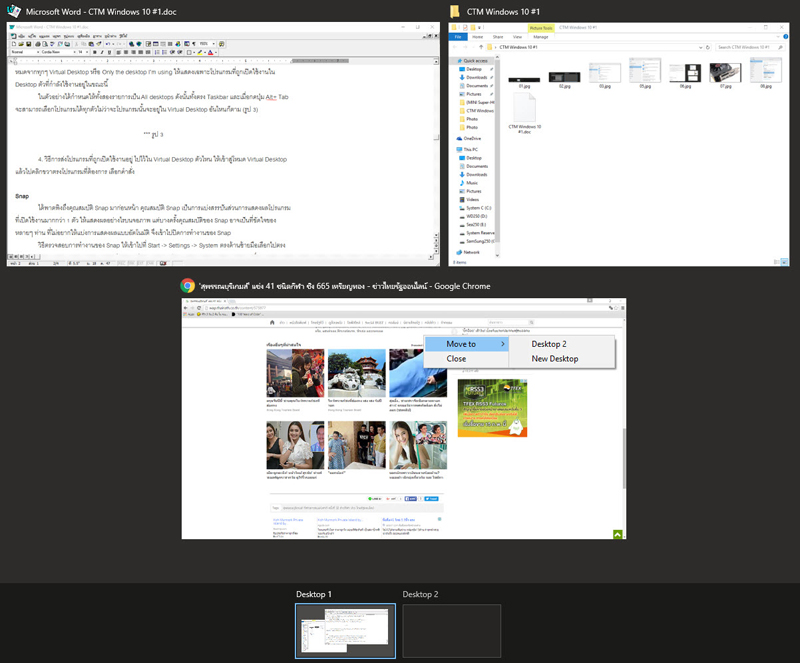Select Music under This PC
Screen dimensions: 800x663
tap(472, 183)
